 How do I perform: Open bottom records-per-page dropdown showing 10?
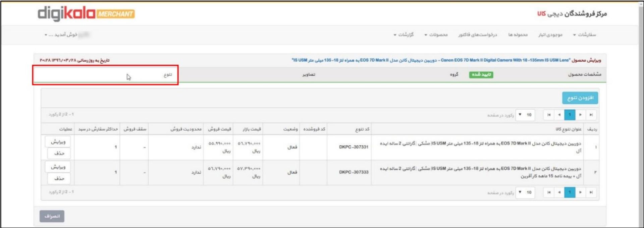(525, 192)
